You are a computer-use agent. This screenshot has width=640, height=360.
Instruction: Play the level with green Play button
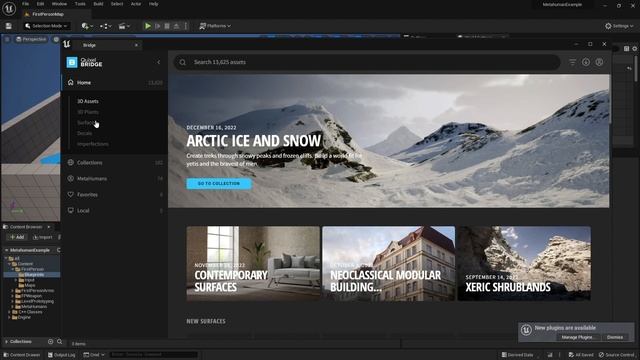point(148,26)
